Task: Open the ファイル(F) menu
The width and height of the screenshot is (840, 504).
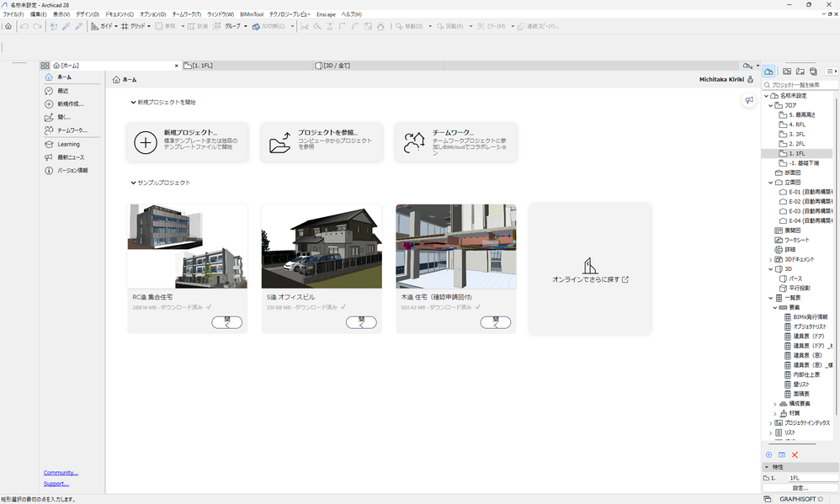Action: 13,14
